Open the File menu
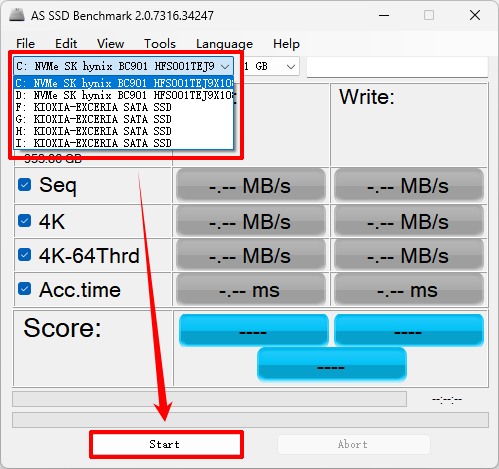This screenshot has width=499, height=469. [25, 44]
